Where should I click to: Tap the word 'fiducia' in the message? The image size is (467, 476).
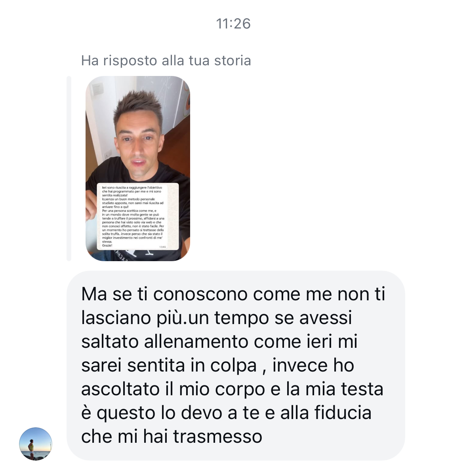click(x=343, y=413)
